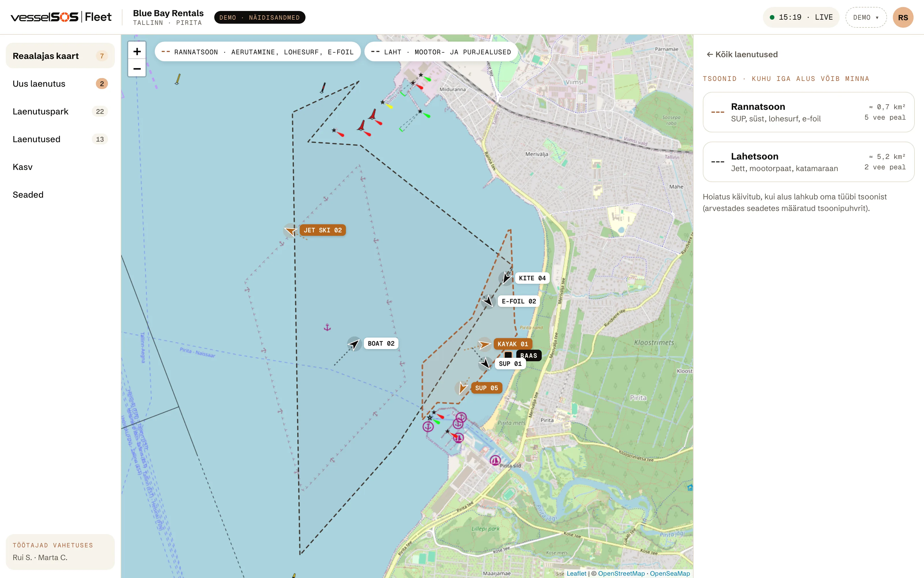Open Uus laenutus in sidebar
Screen dimensions: 924x578
[60, 84]
